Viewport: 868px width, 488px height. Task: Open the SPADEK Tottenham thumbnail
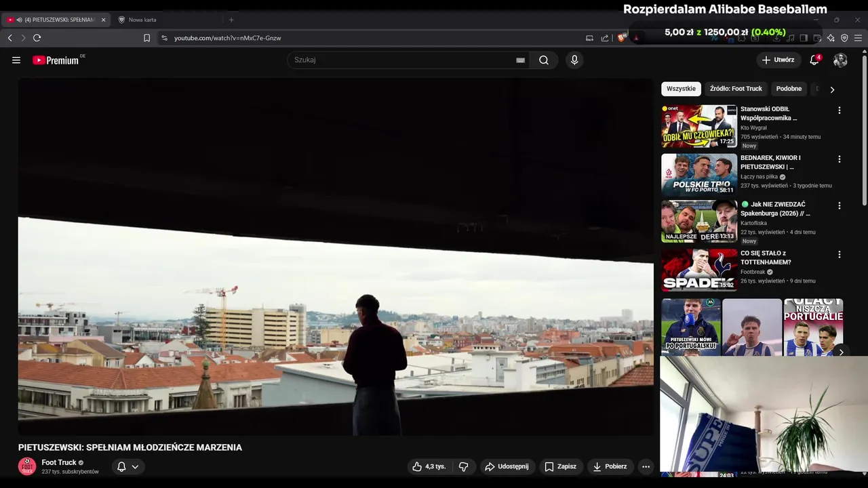point(699,270)
